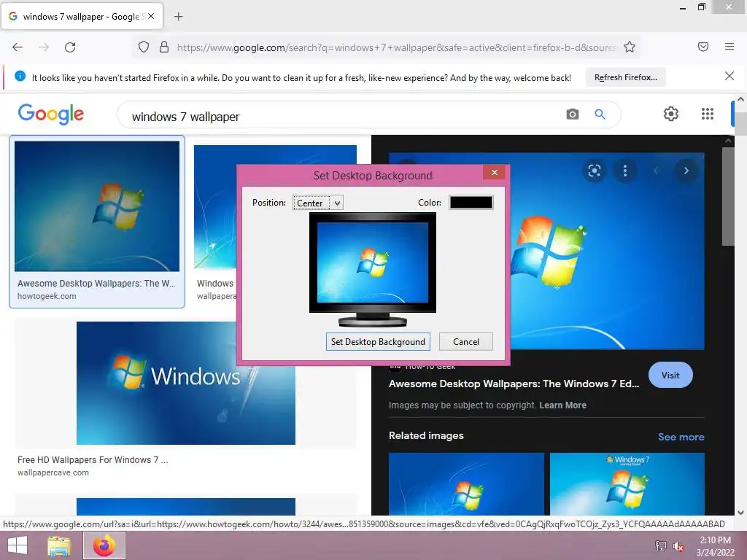Open File Explorer from the taskbar
Viewport: 747px width, 560px height.
(59, 545)
